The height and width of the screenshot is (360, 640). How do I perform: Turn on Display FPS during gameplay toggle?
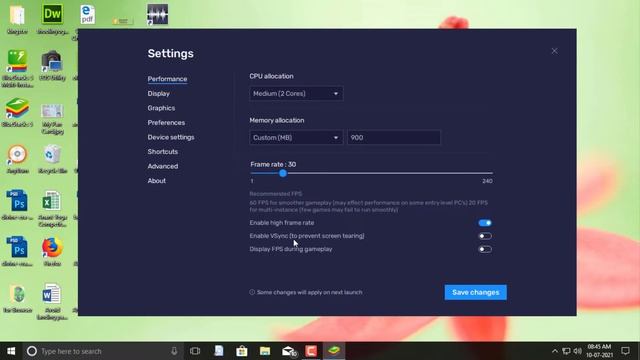pyautogui.click(x=484, y=249)
